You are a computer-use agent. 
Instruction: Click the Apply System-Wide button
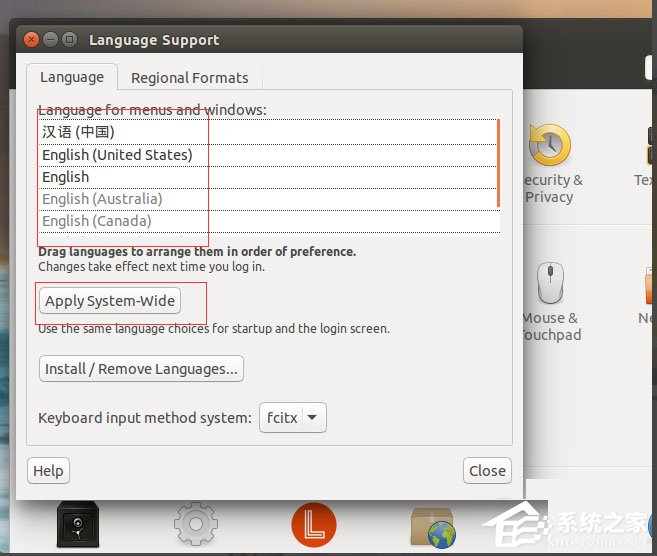110,301
